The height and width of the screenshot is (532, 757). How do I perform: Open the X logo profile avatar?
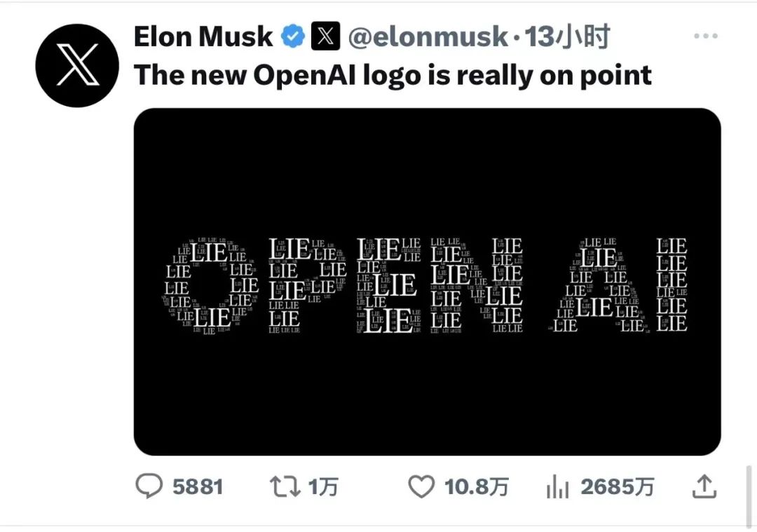(78, 65)
